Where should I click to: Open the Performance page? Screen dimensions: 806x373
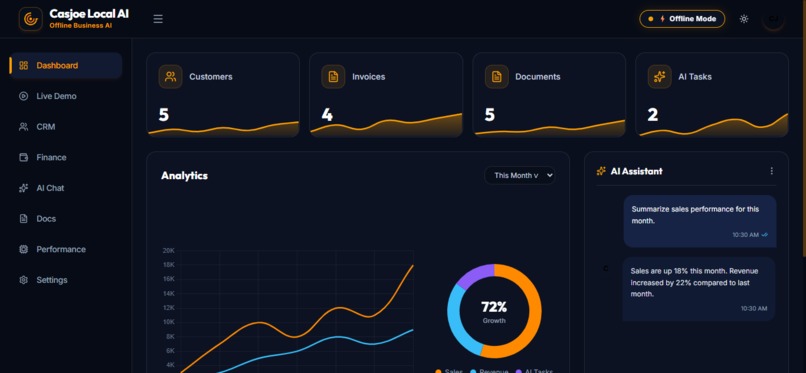[66, 249]
